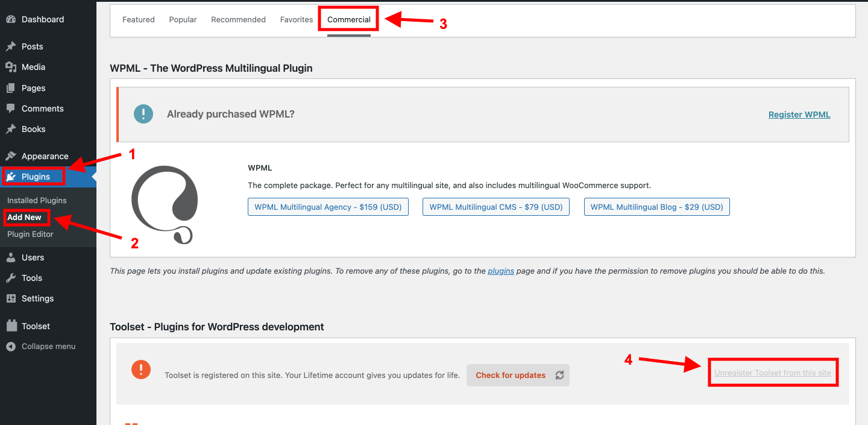Screen dimensions: 868x425
Task: Click the Register WPML link
Action: point(799,115)
